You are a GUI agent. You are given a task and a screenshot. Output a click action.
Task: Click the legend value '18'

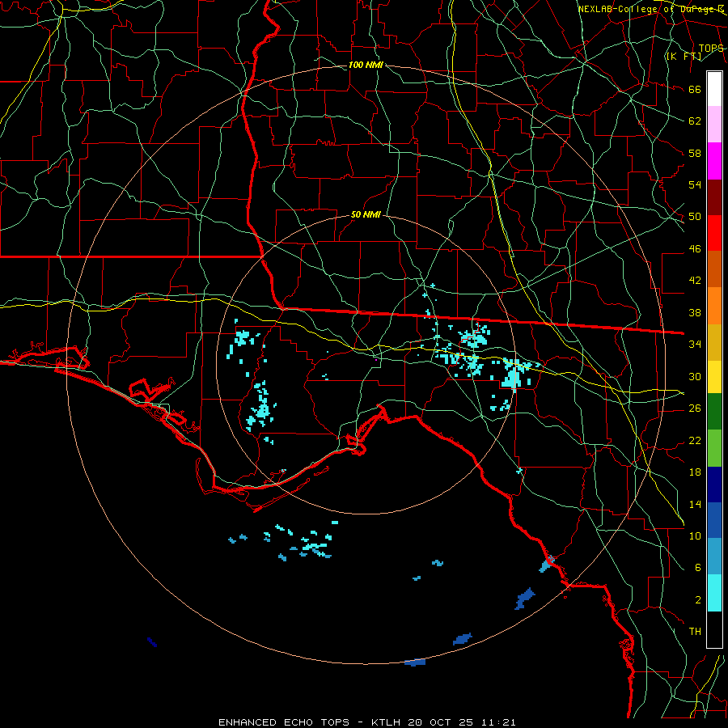(x=695, y=472)
